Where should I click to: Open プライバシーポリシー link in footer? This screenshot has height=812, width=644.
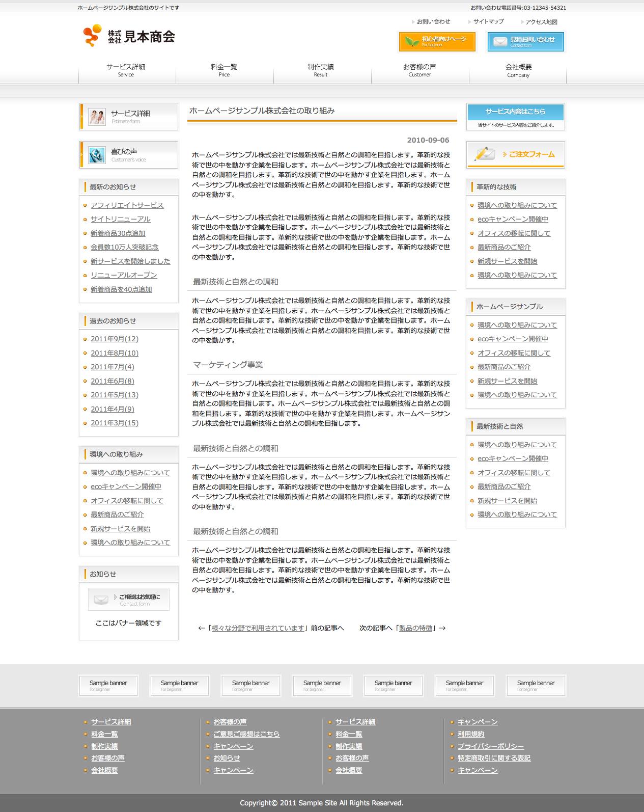click(490, 746)
